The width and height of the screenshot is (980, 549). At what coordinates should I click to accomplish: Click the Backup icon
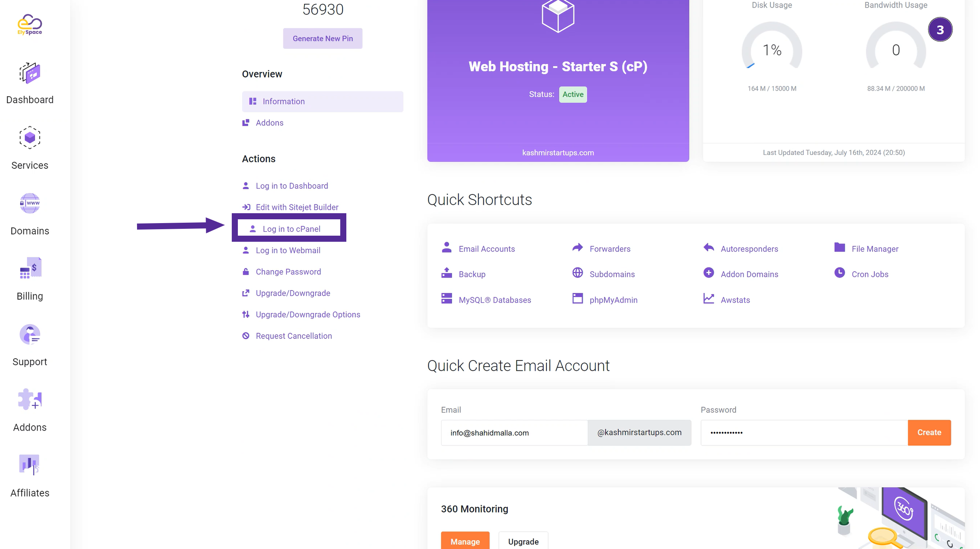click(447, 273)
